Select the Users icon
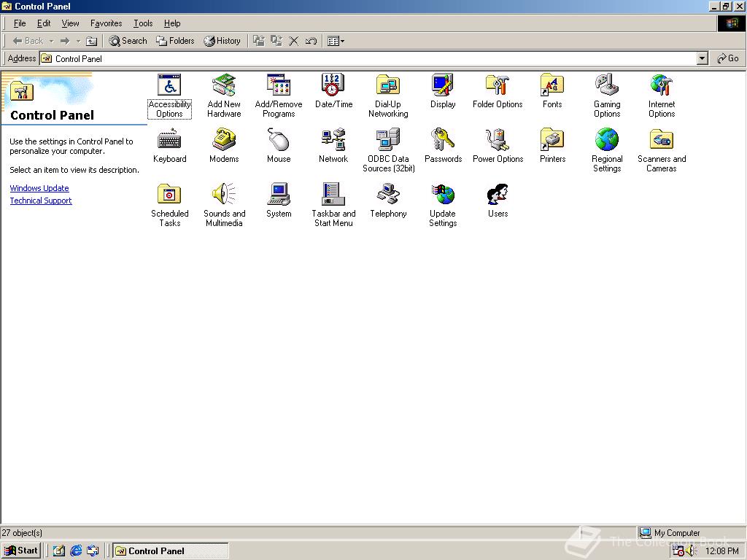This screenshot has height=560, width=747. 498,194
